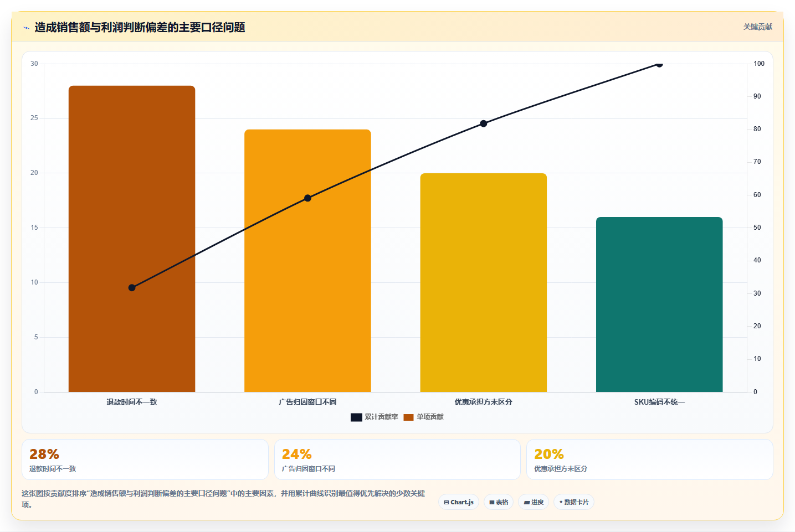Click the Chart.js chip
This screenshot has width=795, height=532.
[459, 502]
